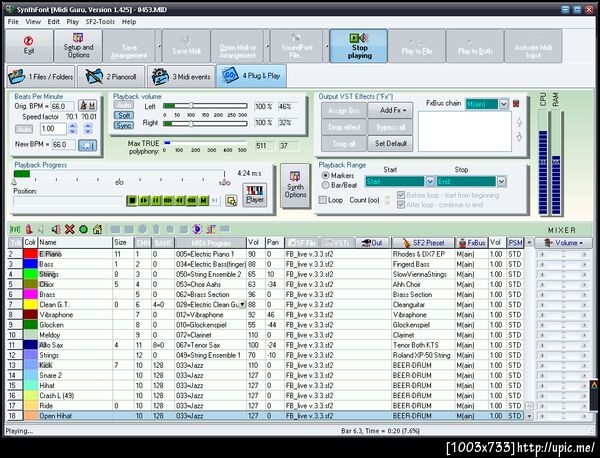Click the red color swatch of E.Piano track
This screenshot has width=600, height=458.
[30, 254]
